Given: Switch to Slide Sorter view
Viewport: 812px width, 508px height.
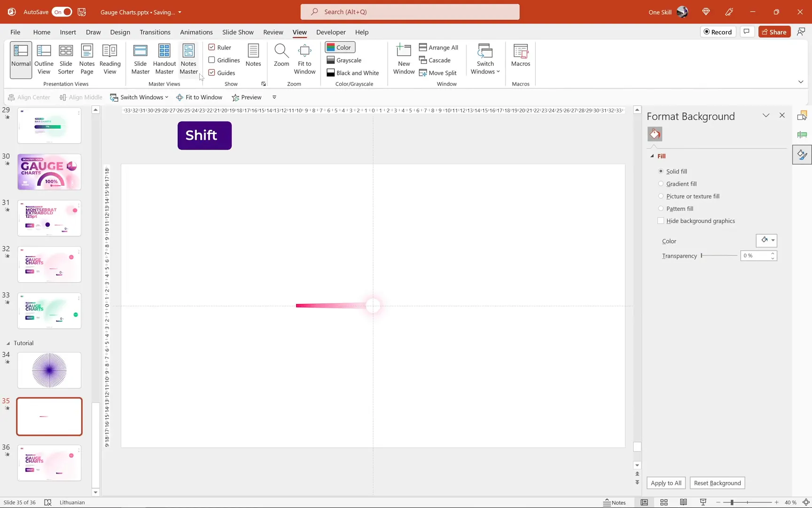Looking at the screenshot, I should (x=65, y=59).
